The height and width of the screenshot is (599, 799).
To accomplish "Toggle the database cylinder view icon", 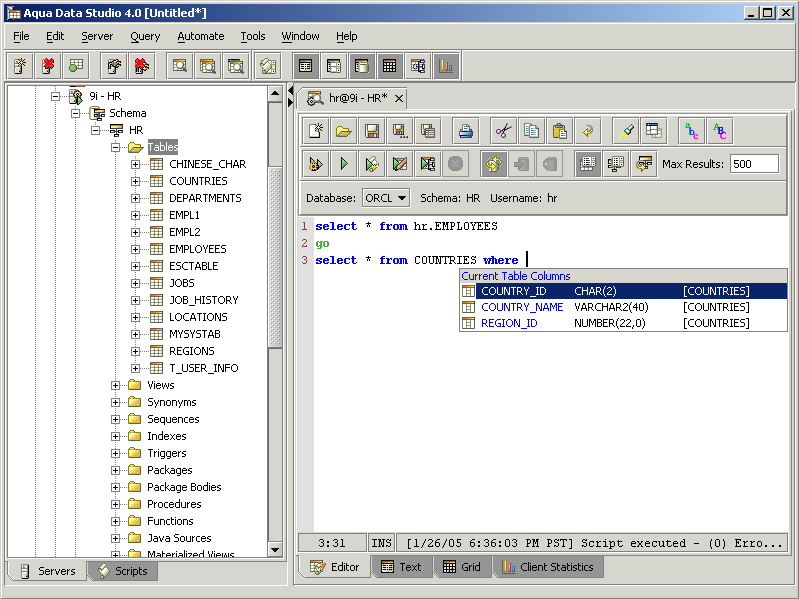I will pos(361,66).
